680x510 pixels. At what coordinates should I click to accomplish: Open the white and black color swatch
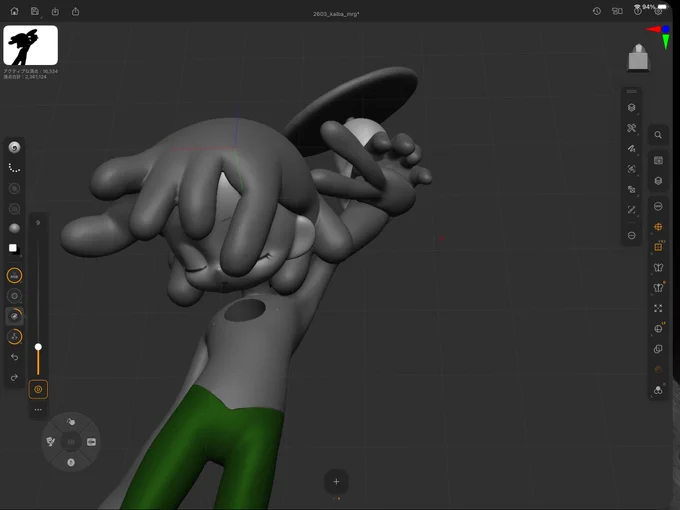tap(14, 249)
